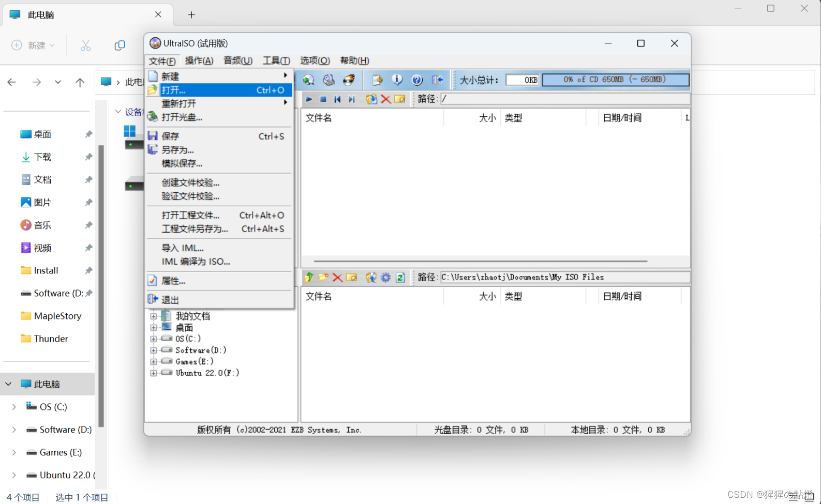
Task: Click the blue gear settings icon
Action: pos(385,278)
